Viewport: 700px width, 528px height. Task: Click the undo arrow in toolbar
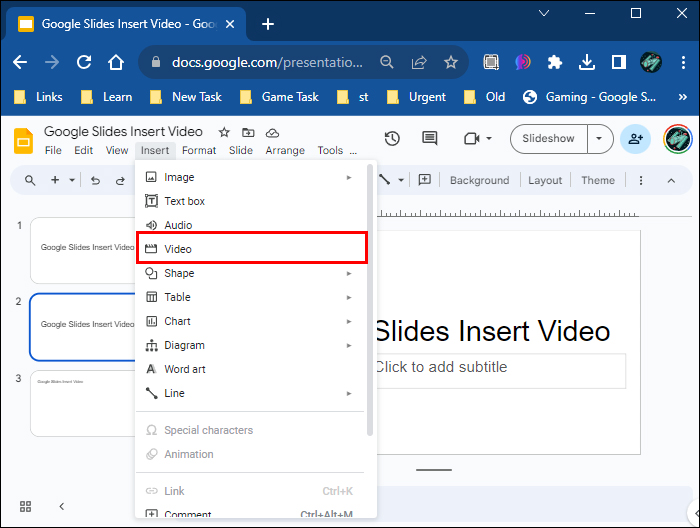tap(95, 181)
